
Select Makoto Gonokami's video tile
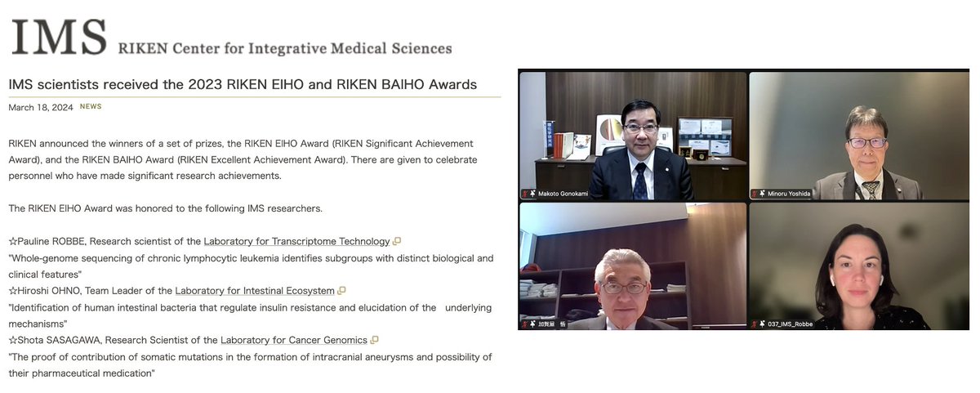click(633, 136)
